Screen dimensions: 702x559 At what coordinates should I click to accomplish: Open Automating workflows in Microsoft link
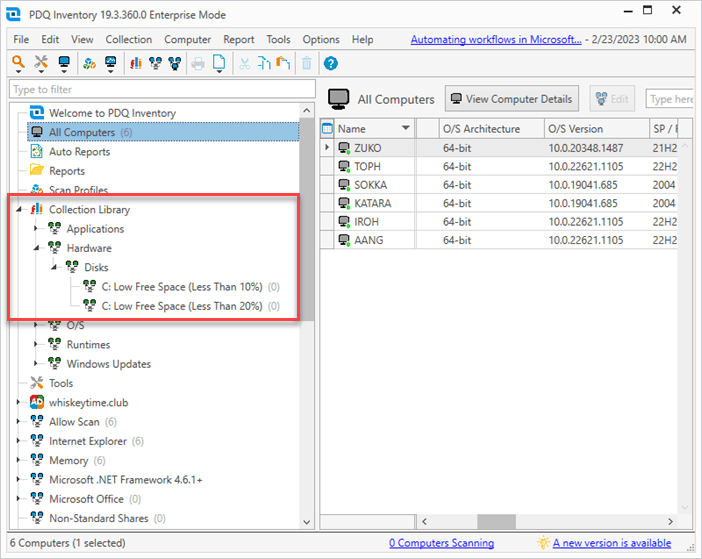496,39
